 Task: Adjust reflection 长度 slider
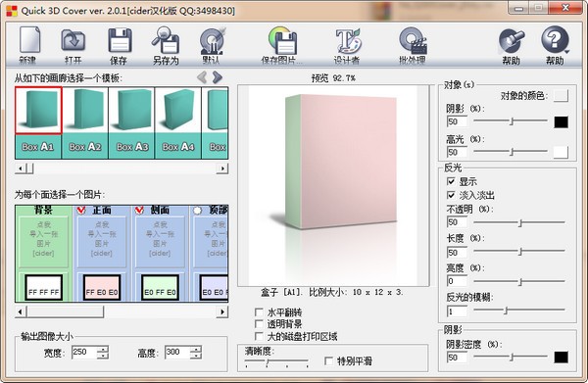click(x=519, y=251)
